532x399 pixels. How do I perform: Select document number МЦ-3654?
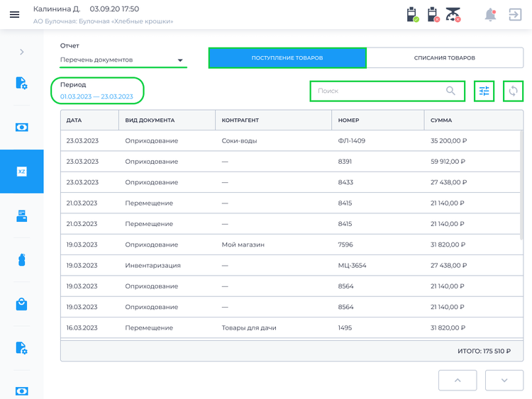tap(352, 266)
